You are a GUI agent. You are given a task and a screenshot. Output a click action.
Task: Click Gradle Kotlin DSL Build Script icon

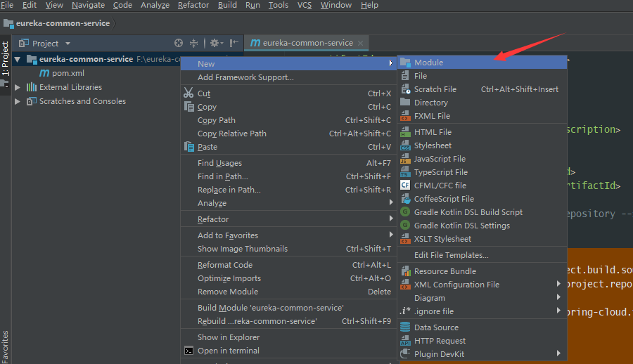pos(405,212)
